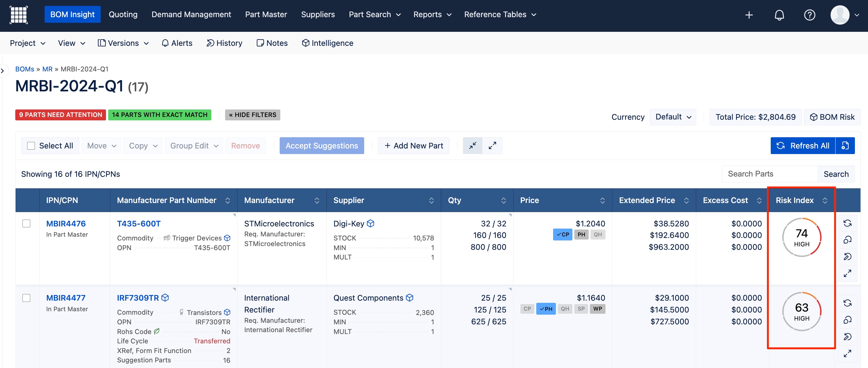Open Notes in the sub toolbar
Image resolution: width=868 pixels, height=368 pixels.
point(272,43)
